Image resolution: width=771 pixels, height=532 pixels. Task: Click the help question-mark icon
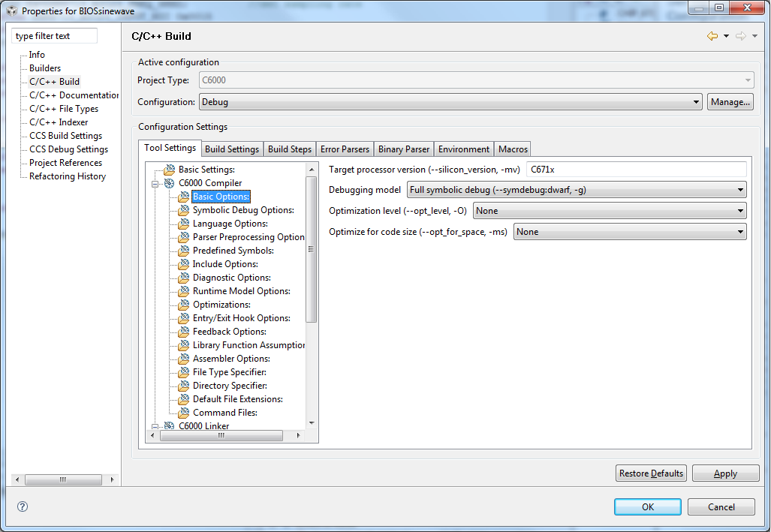(22, 506)
